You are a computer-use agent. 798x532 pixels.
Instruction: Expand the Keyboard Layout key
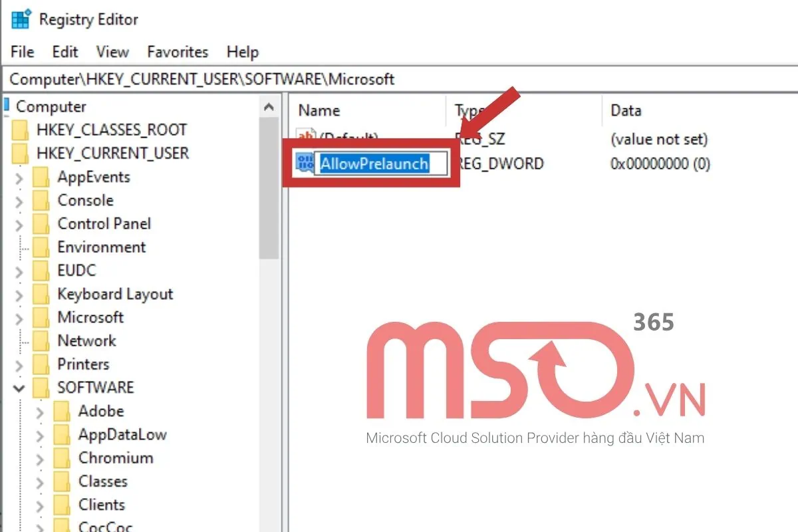click(x=19, y=295)
